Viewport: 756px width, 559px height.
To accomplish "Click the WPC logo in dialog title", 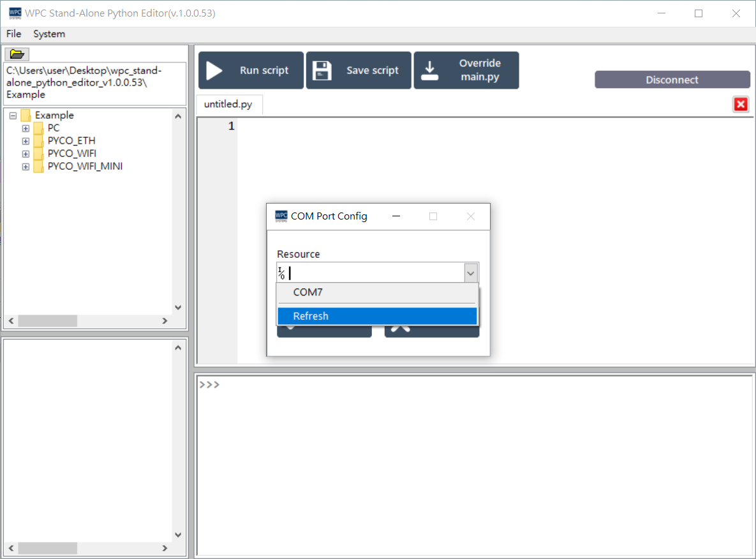I will pyautogui.click(x=281, y=216).
